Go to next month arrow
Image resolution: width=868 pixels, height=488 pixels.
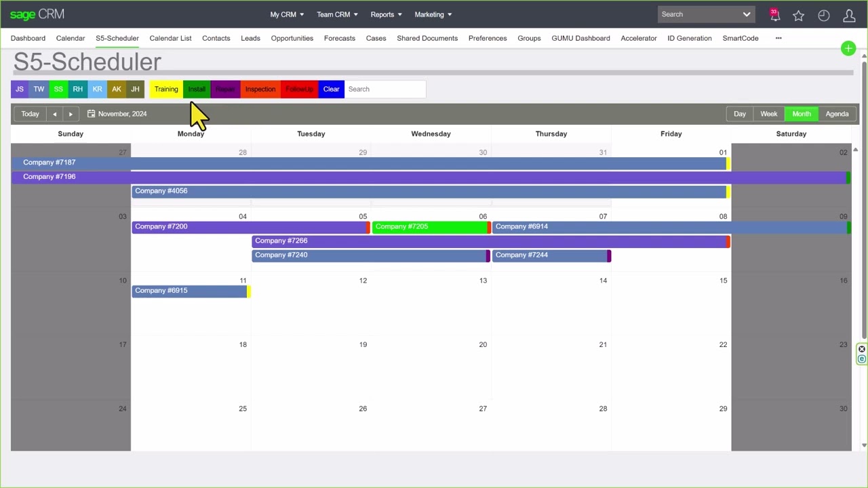click(x=71, y=114)
